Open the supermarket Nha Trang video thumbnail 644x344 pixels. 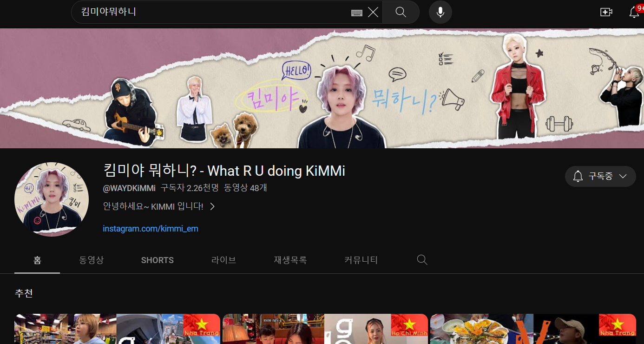[117, 329]
